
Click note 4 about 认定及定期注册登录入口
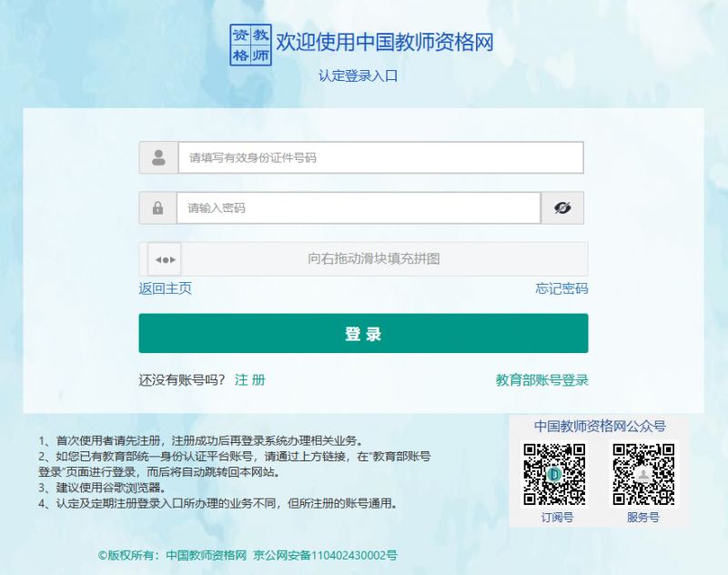pos(217,503)
